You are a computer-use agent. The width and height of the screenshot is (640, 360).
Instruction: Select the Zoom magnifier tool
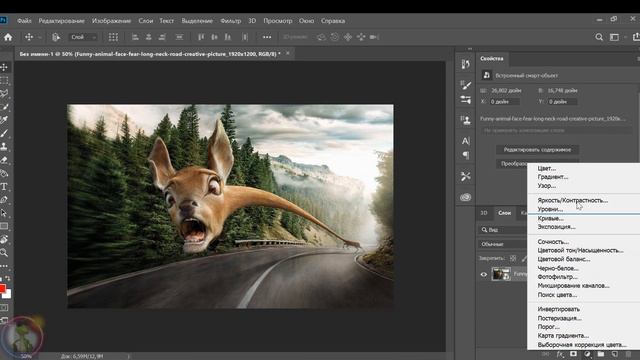click(x=4, y=253)
